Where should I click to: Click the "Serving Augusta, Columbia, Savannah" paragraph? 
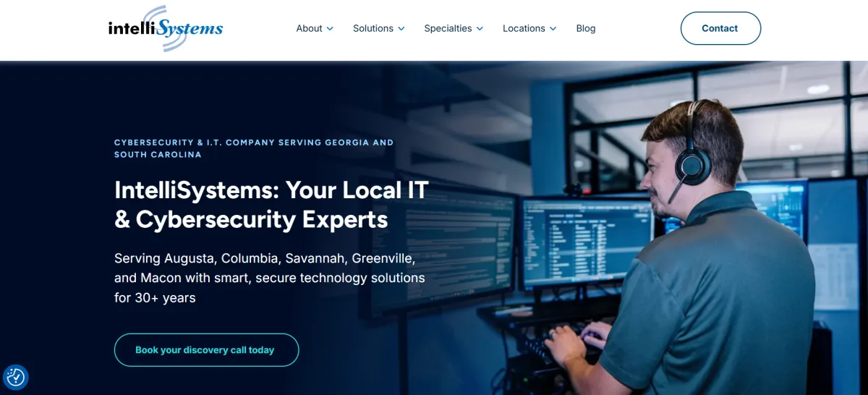point(270,278)
